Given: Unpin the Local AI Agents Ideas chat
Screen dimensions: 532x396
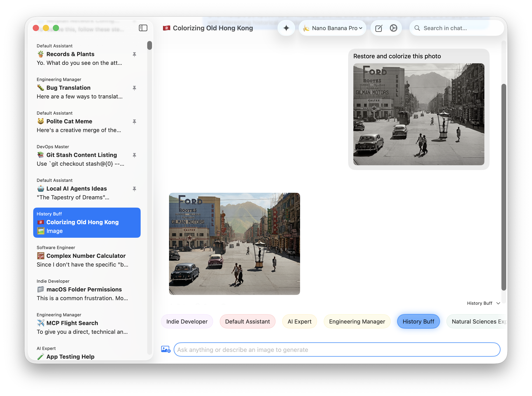Looking at the screenshot, I should pyautogui.click(x=134, y=189).
